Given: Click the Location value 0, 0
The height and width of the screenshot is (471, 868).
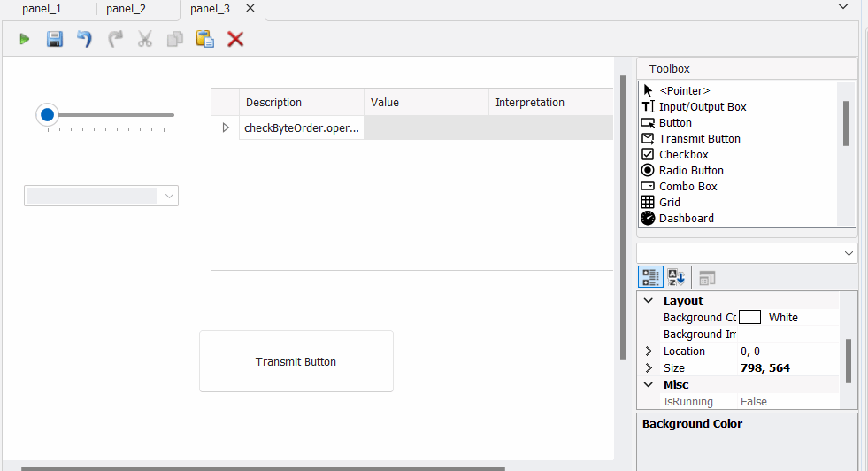Looking at the screenshot, I should coord(750,351).
